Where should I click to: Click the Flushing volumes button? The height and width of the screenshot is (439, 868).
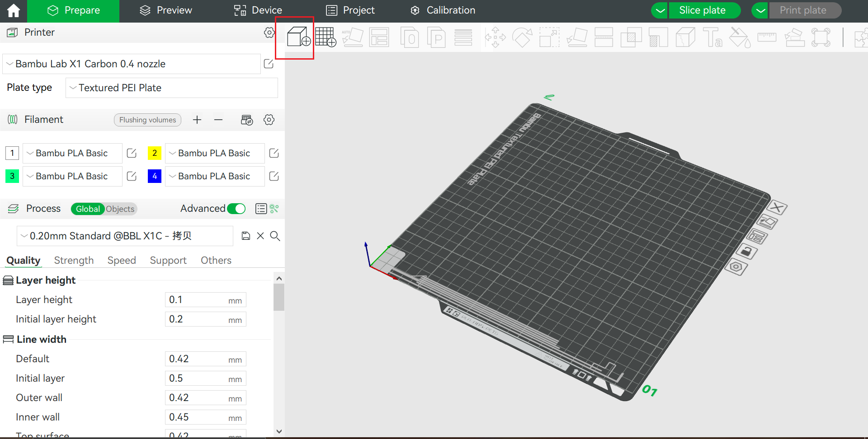coord(147,120)
